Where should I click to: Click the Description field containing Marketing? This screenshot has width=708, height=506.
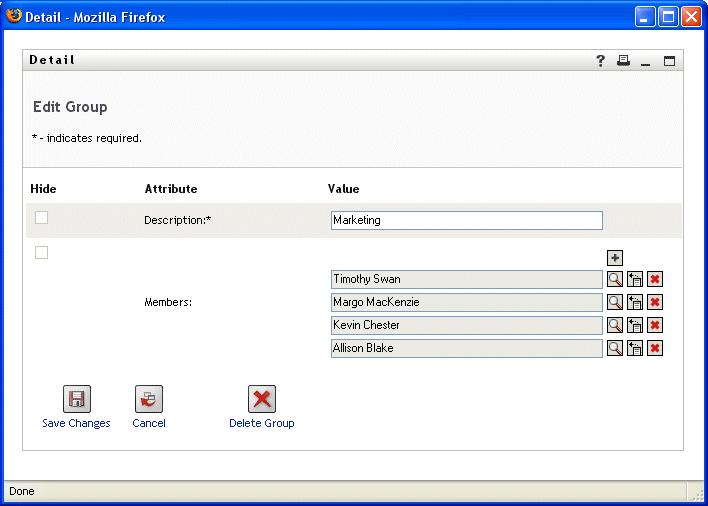[x=467, y=220]
